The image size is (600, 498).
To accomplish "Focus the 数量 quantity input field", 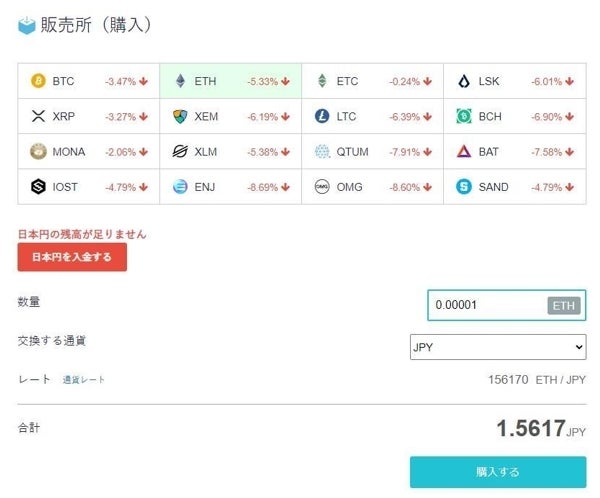I will pos(488,305).
